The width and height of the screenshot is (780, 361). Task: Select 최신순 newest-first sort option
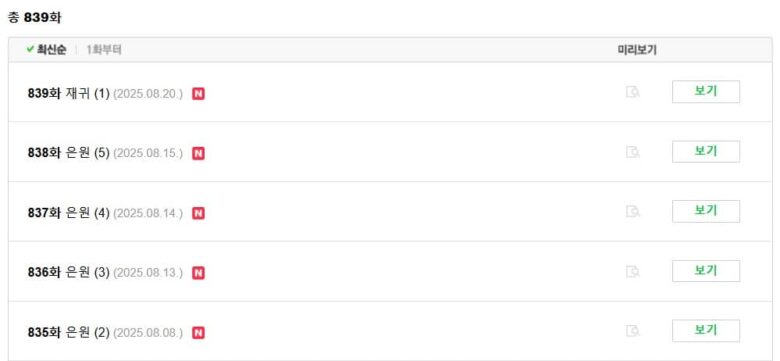coord(51,50)
